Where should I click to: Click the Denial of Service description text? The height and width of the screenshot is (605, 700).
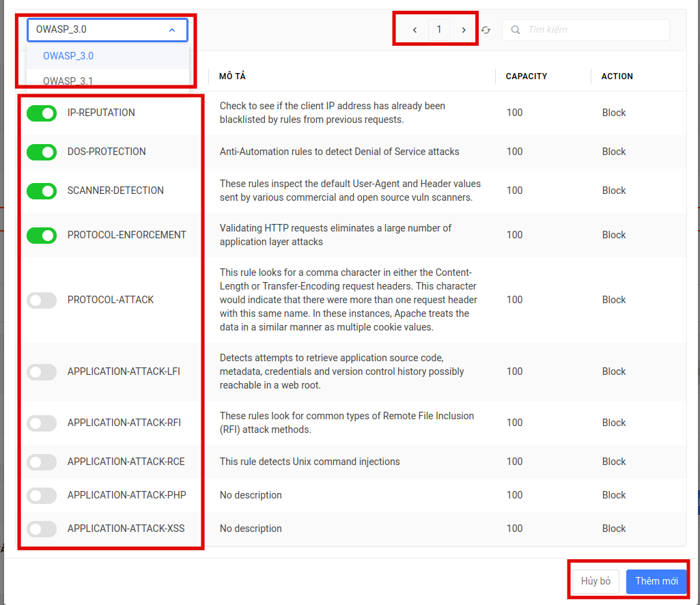(339, 152)
